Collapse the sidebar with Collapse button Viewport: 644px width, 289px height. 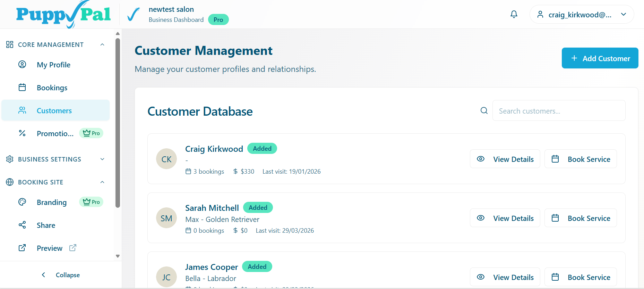[61, 275]
